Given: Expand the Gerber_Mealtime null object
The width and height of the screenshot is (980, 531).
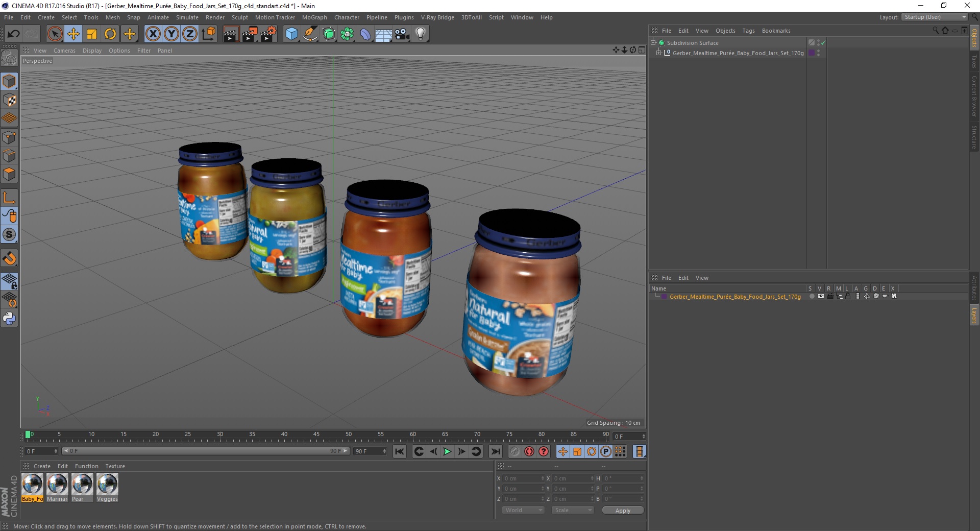Looking at the screenshot, I should [659, 53].
